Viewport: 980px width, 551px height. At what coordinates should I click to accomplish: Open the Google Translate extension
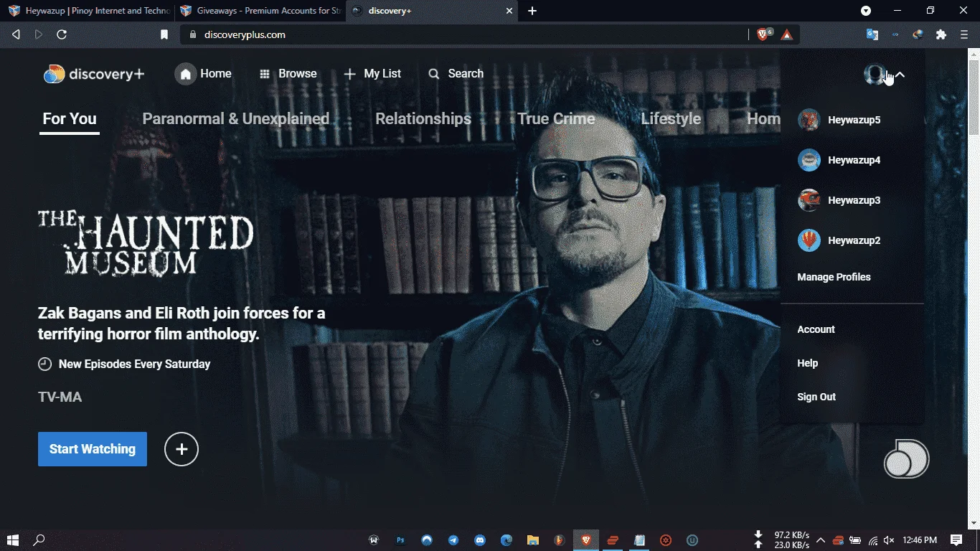pyautogui.click(x=872, y=34)
